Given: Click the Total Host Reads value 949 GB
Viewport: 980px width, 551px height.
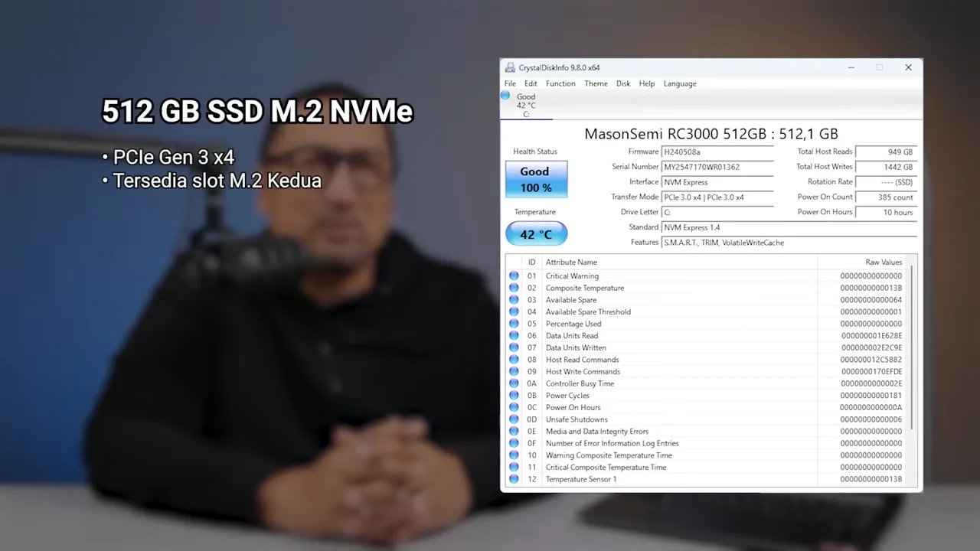Looking at the screenshot, I should (x=886, y=152).
